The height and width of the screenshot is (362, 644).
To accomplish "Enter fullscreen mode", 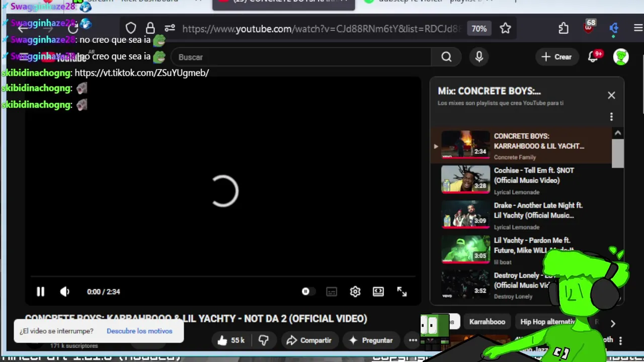I will click(401, 292).
